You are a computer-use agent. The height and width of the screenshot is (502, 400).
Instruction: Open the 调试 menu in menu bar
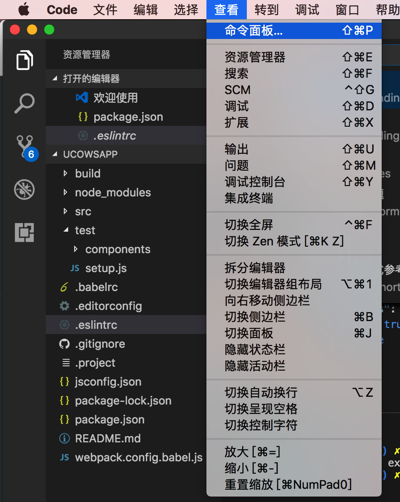[x=307, y=10]
